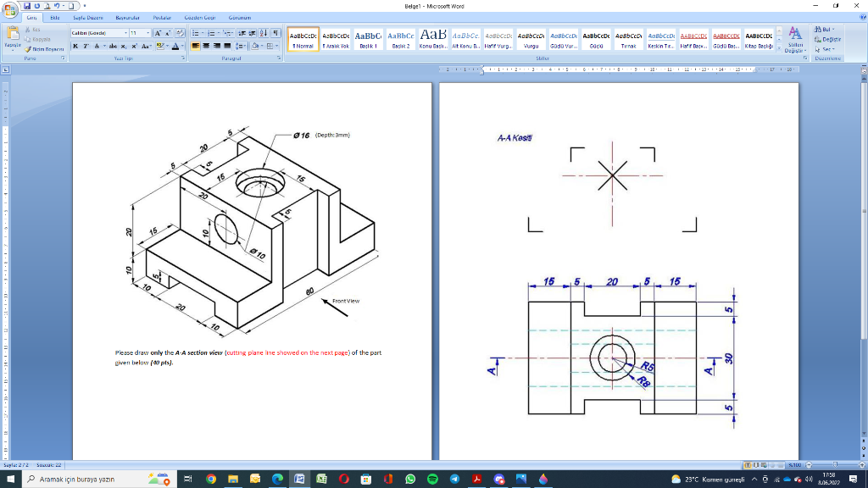Apply the Kitap Başlığı style
868x488 pixels.
click(x=759, y=39)
